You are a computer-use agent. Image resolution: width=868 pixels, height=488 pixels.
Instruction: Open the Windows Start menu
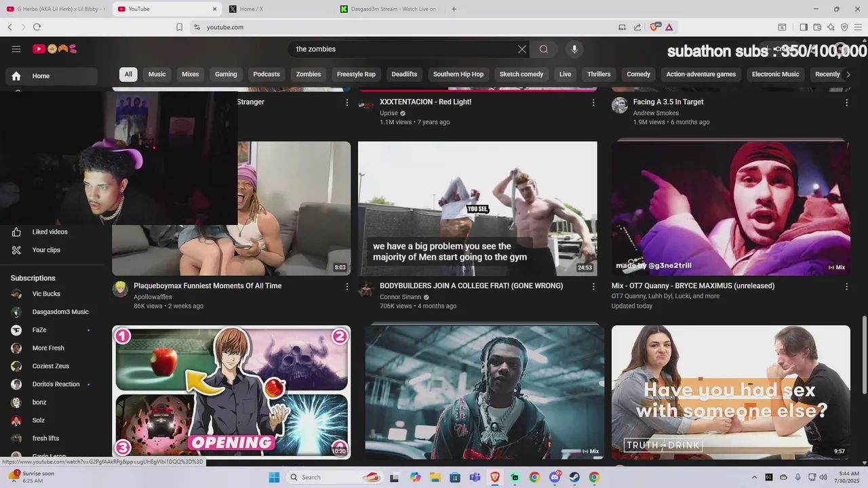click(x=274, y=477)
